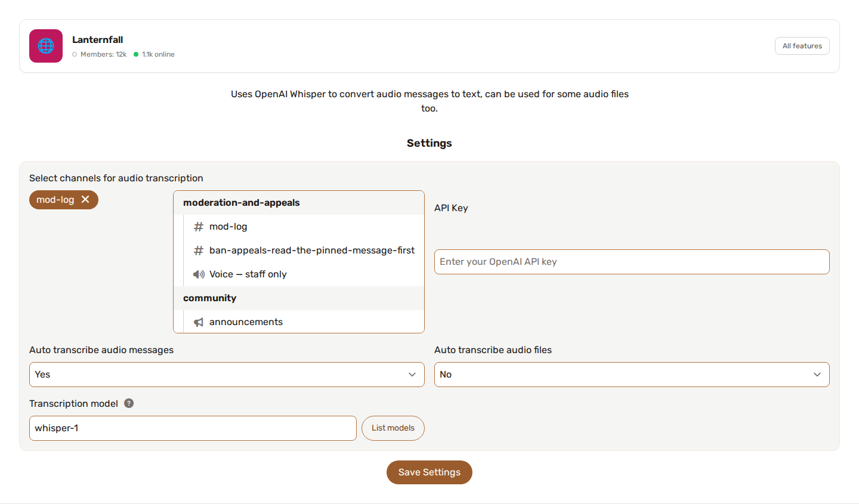Click the hash icon beside mod-log

199,227
